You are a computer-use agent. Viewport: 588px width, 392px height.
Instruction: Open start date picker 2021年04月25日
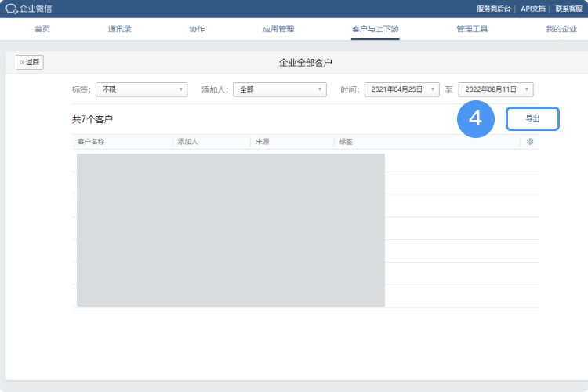401,89
